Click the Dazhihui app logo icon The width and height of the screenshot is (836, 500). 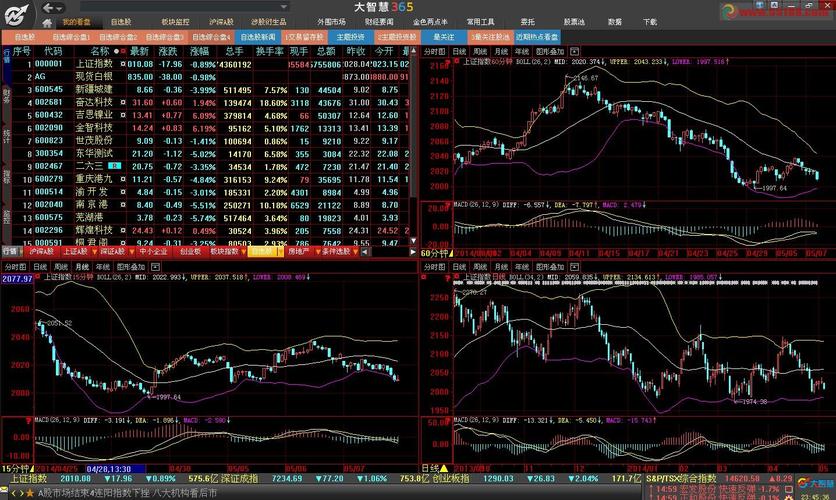point(17,15)
